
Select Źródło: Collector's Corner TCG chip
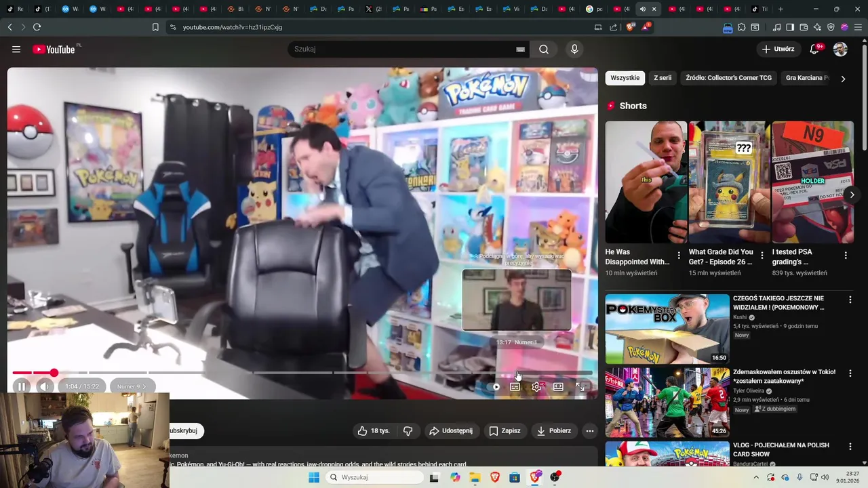(728, 78)
